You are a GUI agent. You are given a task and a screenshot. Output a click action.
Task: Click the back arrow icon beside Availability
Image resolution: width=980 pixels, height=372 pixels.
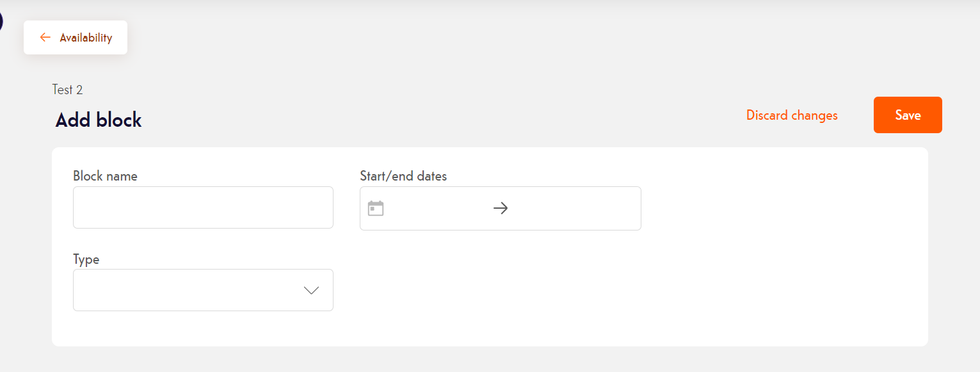point(45,38)
